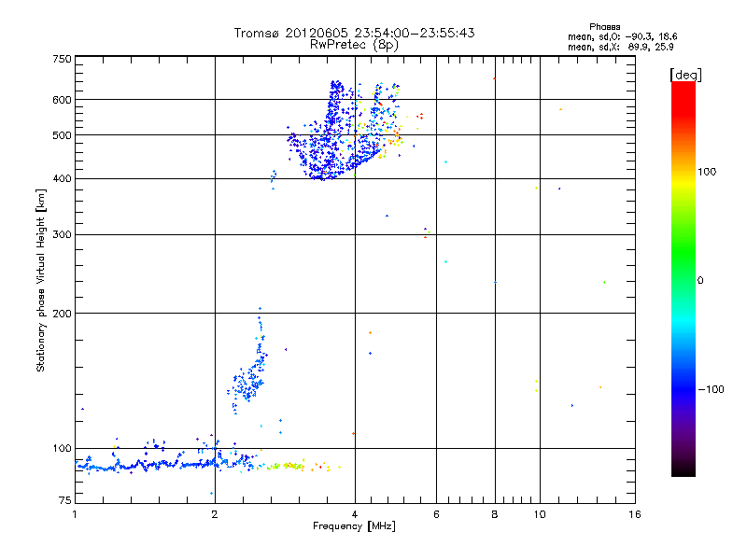Click the rainbow phase colorbar
The height and width of the screenshot is (560, 747).
(684, 278)
